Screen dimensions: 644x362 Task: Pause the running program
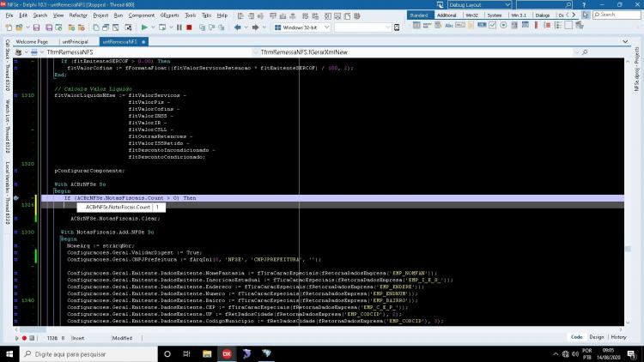point(179,27)
